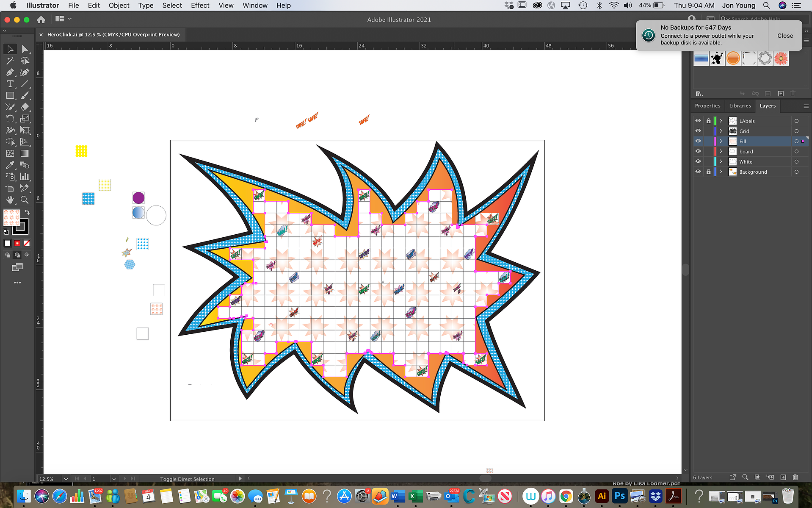The height and width of the screenshot is (508, 812).
Task: Click Swap Fill and Stroke arrow
Action: point(27,212)
